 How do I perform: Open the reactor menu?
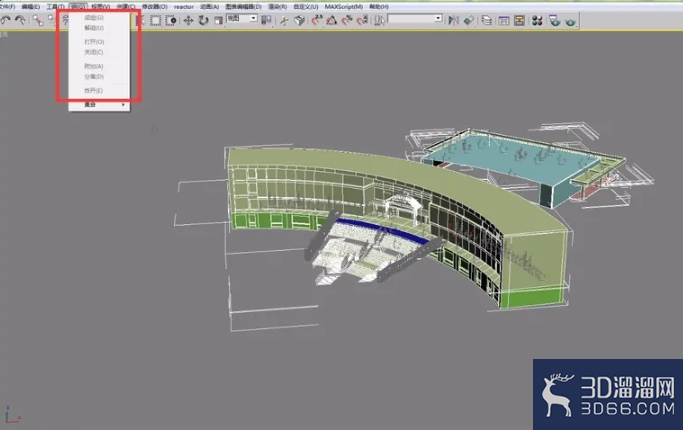tap(183, 7)
